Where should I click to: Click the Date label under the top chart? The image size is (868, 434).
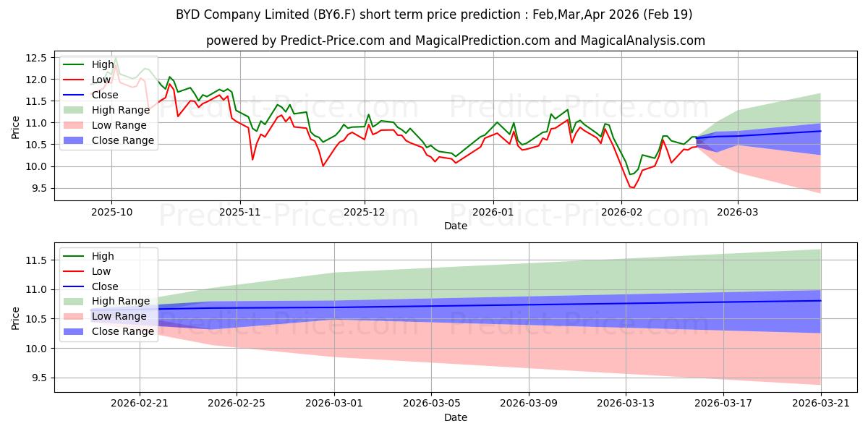click(x=456, y=226)
